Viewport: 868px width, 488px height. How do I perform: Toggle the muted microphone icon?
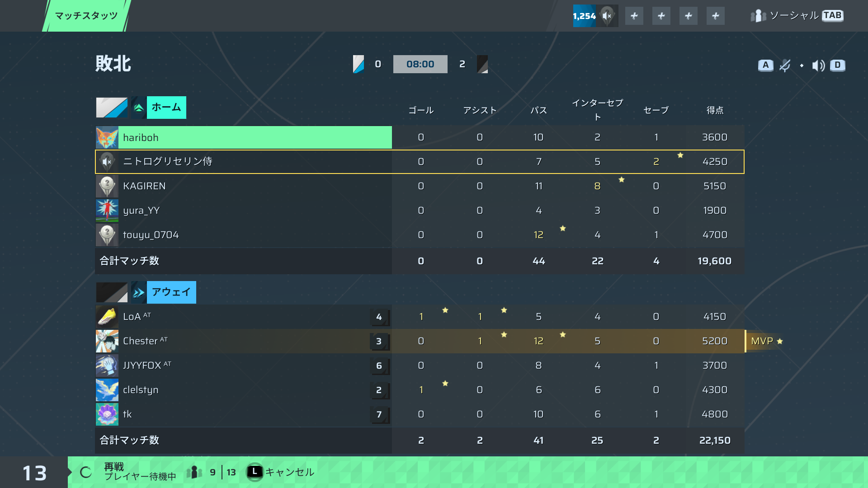point(785,66)
